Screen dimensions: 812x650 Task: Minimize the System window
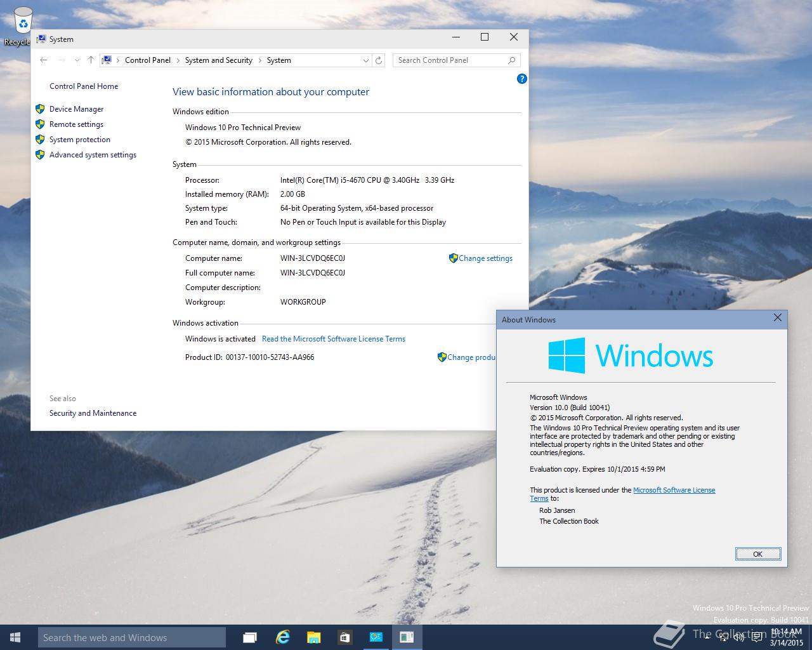[x=455, y=37]
